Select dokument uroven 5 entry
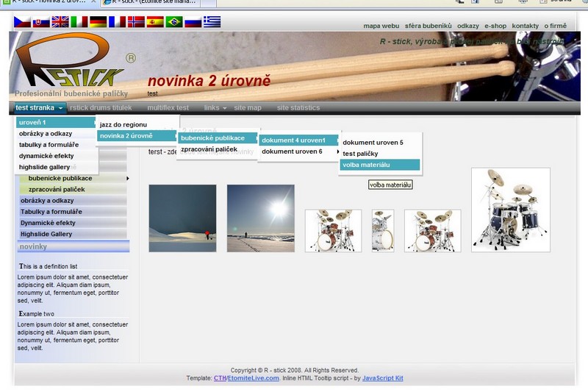 (380, 143)
